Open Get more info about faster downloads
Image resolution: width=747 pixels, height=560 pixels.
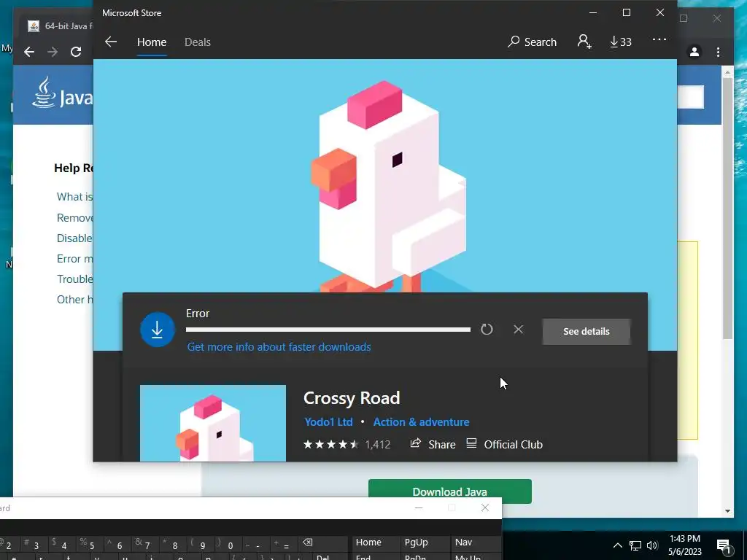[279, 346]
